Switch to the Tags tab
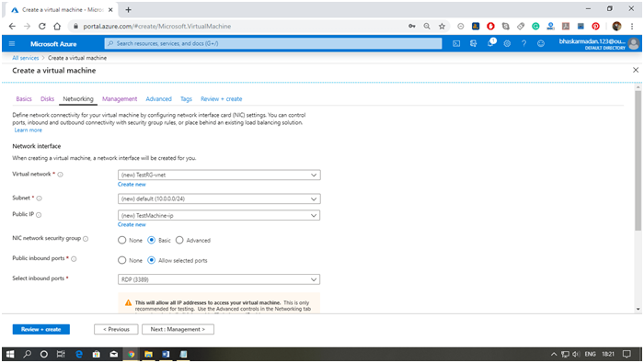The height and width of the screenshot is (363, 644). [186, 99]
